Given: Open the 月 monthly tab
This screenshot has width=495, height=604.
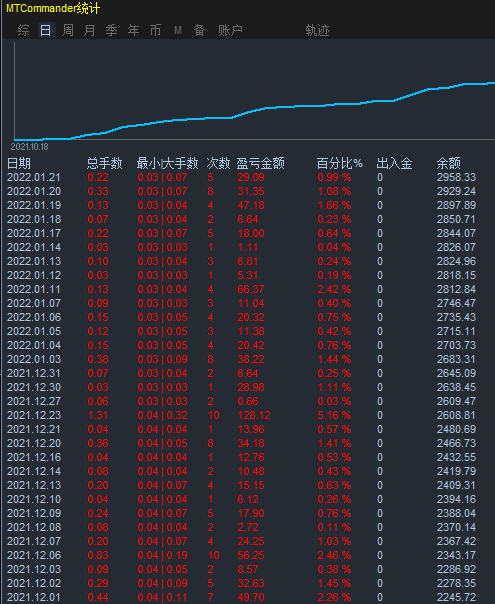Looking at the screenshot, I should (89, 30).
